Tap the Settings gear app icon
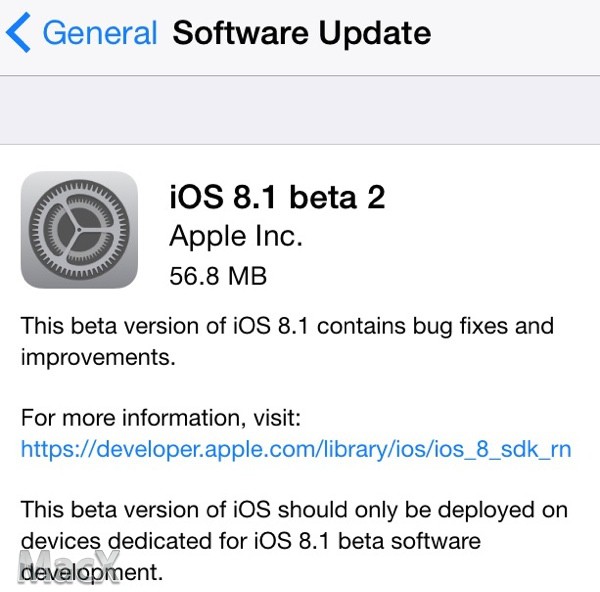The height and width of the screenshot is (592, 600). point(79,230)
